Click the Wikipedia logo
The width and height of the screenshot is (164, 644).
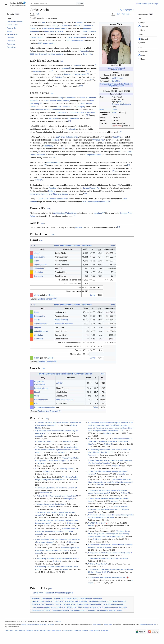click(x=17, y=4)
